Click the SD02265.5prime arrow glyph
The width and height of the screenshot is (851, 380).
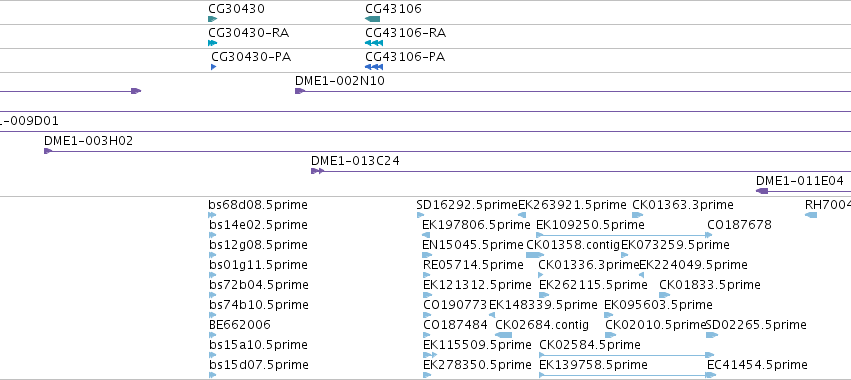click(x=712, y=335)
